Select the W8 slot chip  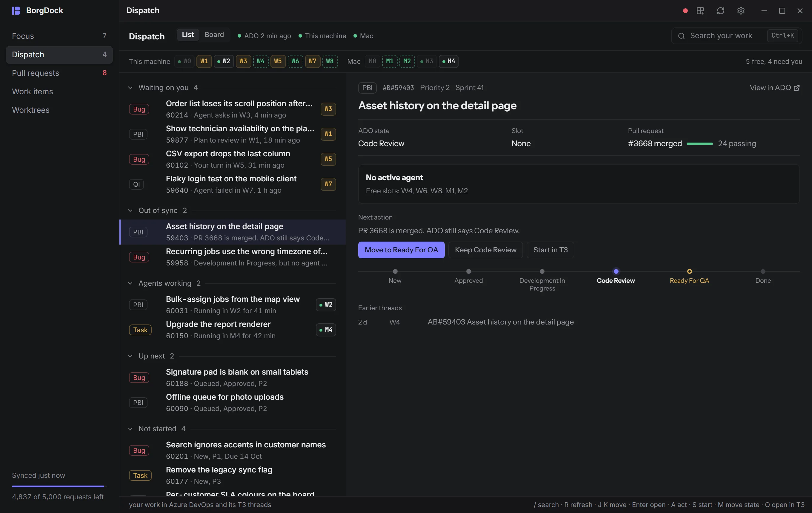click(330, 61)
